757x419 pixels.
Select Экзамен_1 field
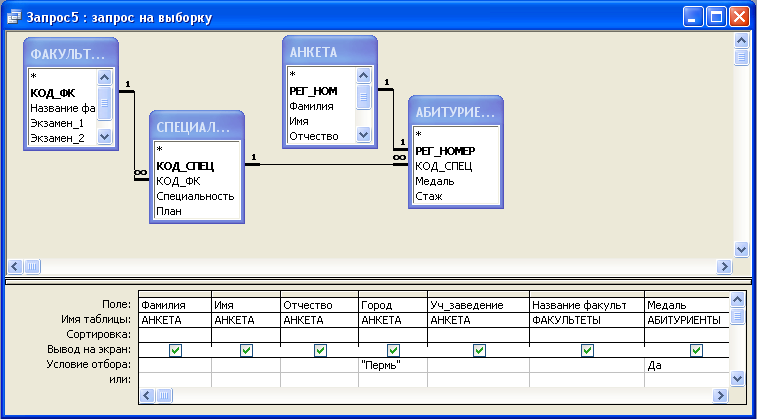(62, 123)
